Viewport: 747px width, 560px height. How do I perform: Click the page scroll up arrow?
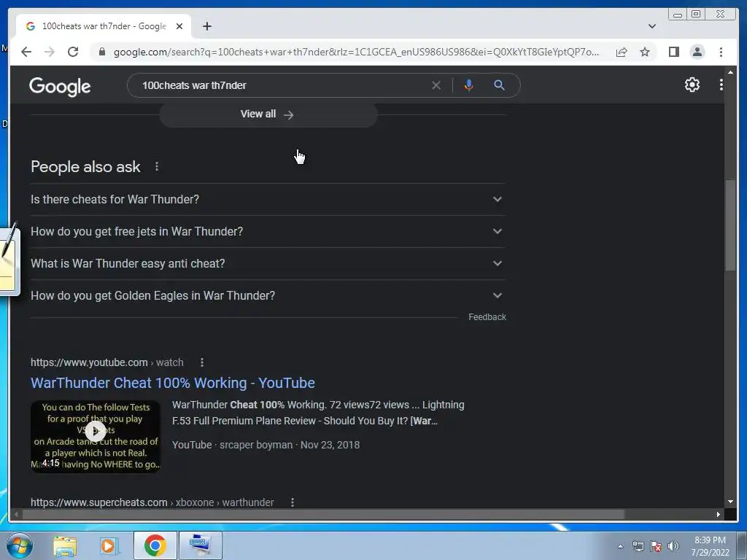click(x=730, y=72)
